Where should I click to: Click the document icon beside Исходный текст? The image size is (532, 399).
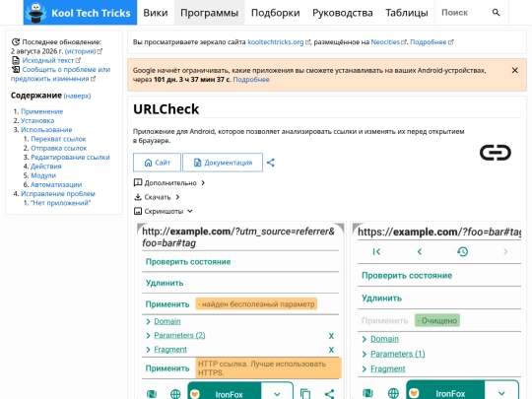16,60
